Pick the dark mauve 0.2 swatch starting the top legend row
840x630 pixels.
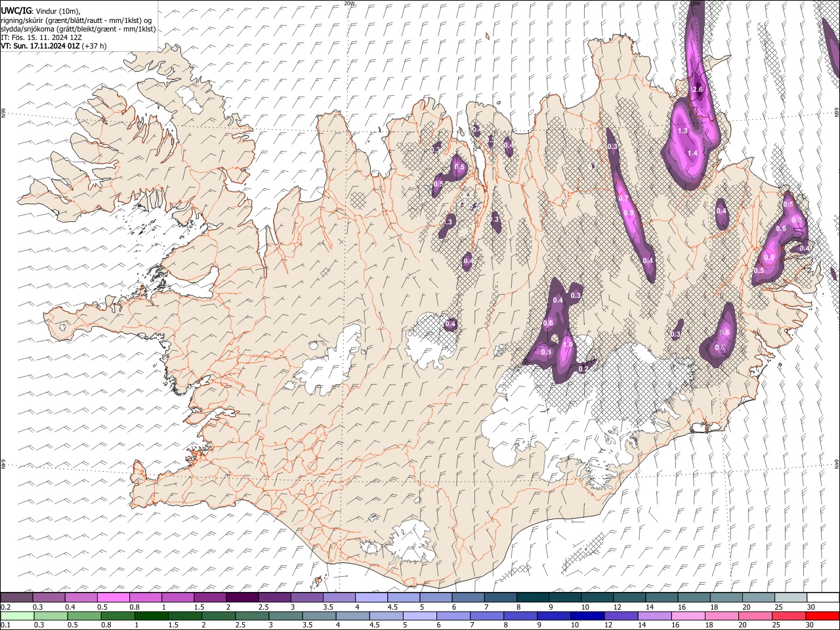click(x=16, y=597)
